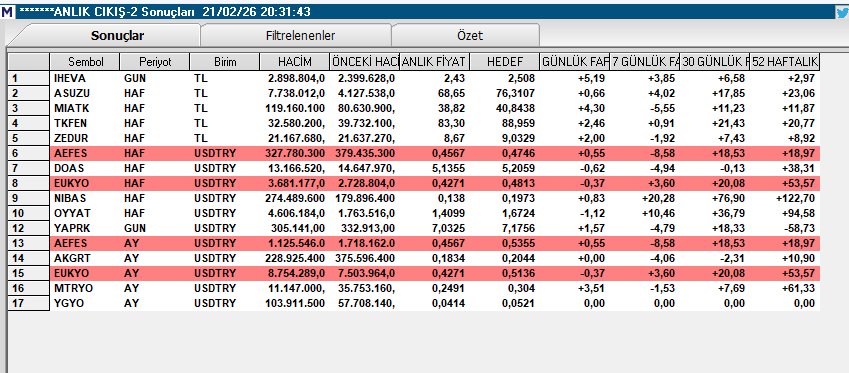Click NIBAS 52-week value +122,70

click(x=796, y=198)
